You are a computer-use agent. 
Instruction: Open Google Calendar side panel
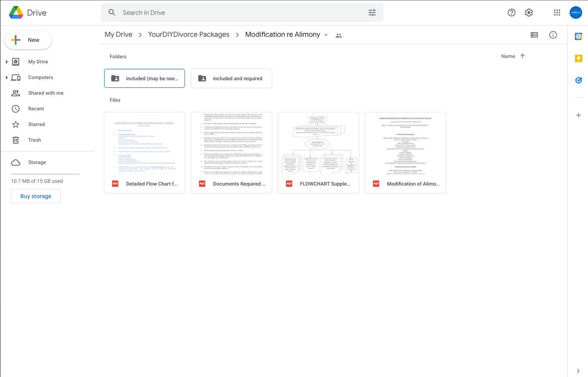(x=579, y=36)
